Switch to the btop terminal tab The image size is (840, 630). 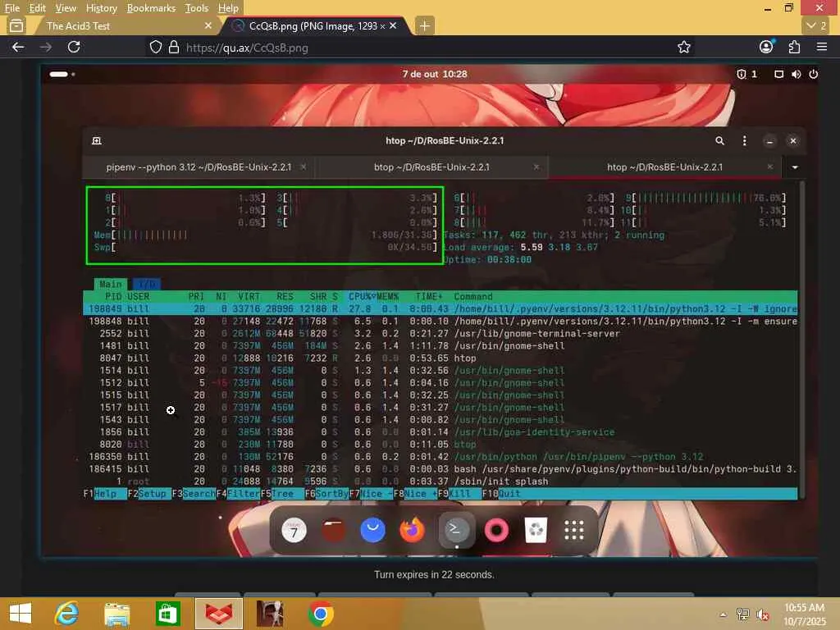431,167
